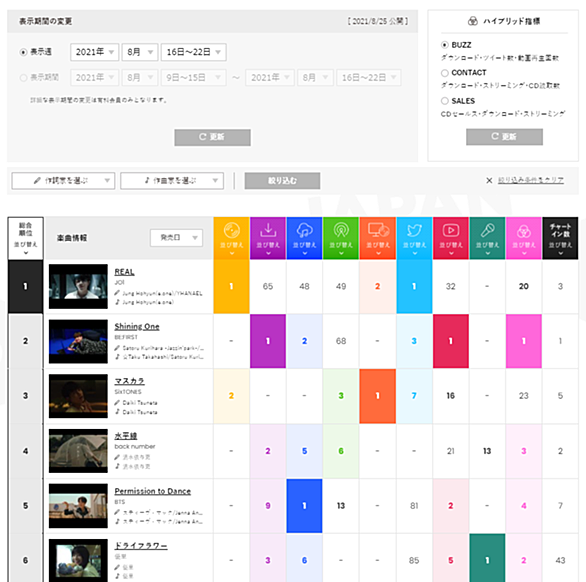
Task: Sort by karaoke microphone icon column
Action: point(487,238)
